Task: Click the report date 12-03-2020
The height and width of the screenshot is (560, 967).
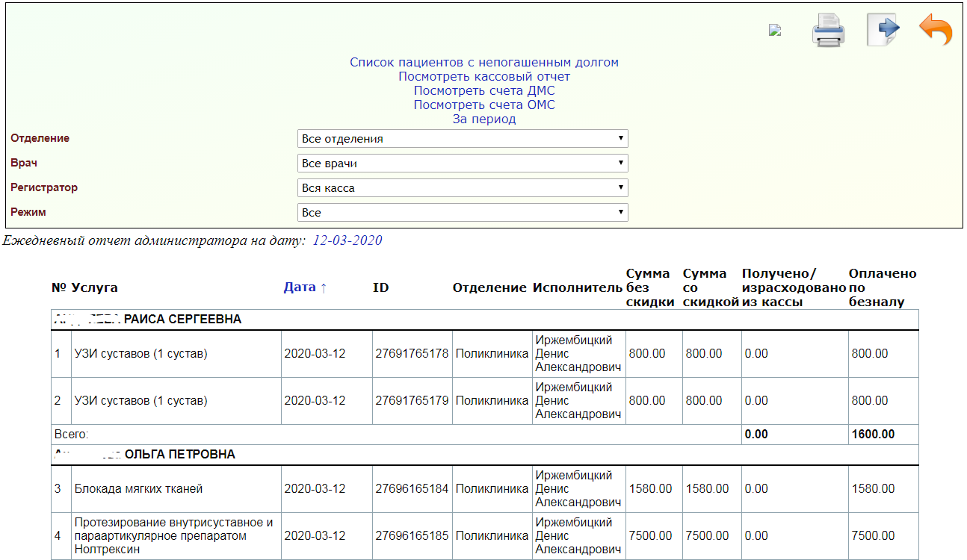Action: [x=347, y=240]
